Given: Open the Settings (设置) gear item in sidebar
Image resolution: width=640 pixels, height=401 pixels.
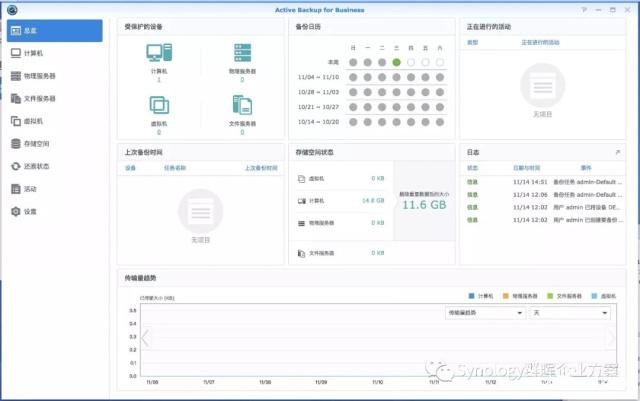Looking at the screenshot, I should tap(54, 212).
